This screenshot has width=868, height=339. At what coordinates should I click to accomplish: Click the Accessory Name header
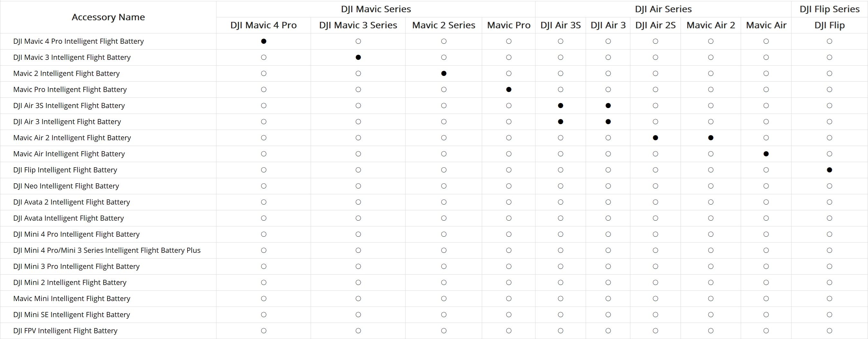tap(108, 17)
